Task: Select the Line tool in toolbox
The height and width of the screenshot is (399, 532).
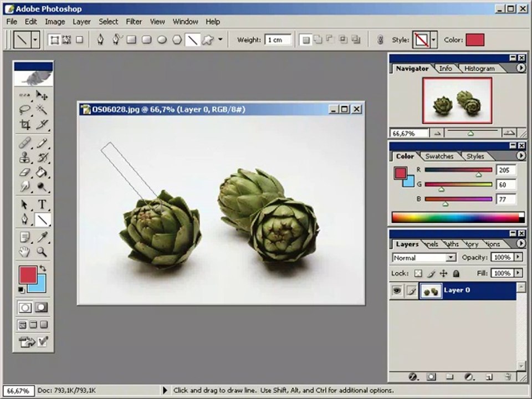Action: click(43, 220)
